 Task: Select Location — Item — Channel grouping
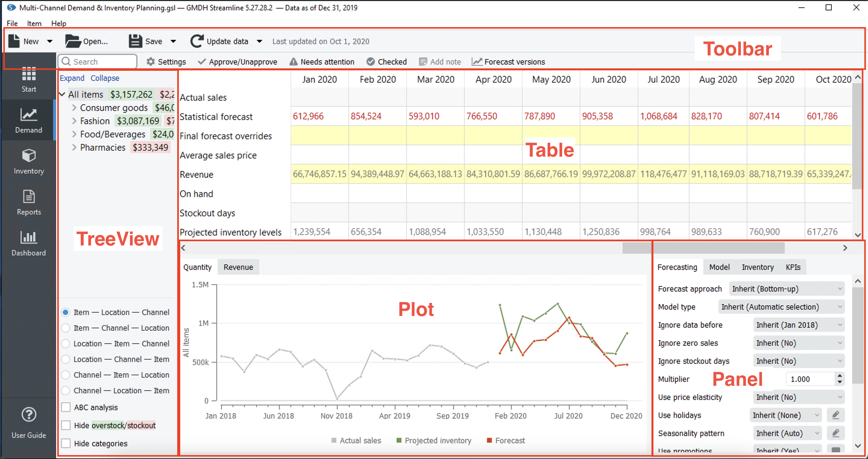pyautogui.click(x=66, y=343)
